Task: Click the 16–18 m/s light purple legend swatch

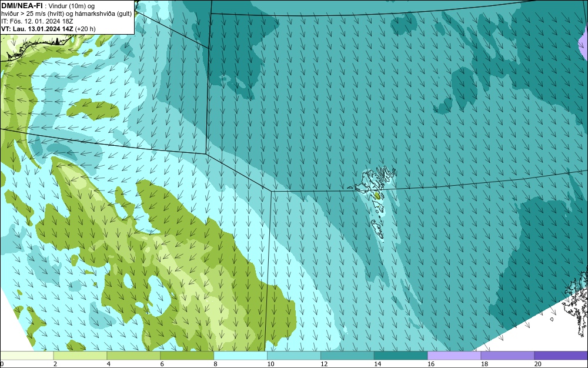Action: (x=454, y=355)
